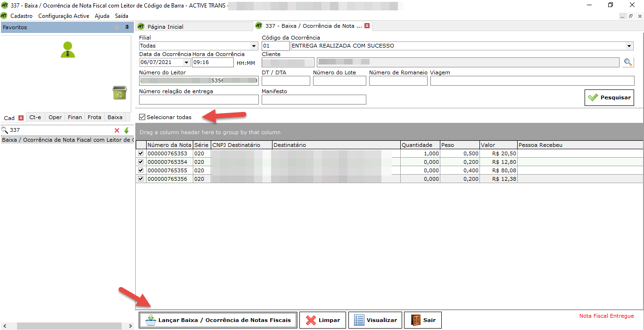
Task: Open the Configuração Active menu
Action: [x=63, y=16]
